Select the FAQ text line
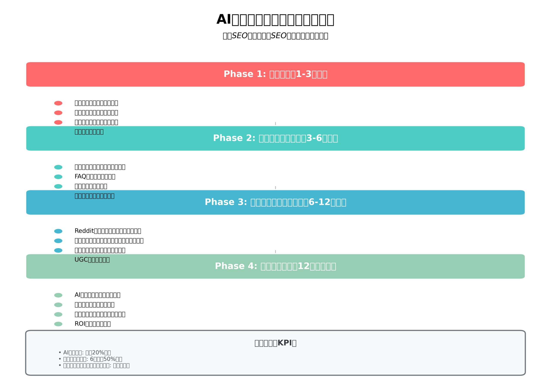551x392 pixels. click(95, 177)
